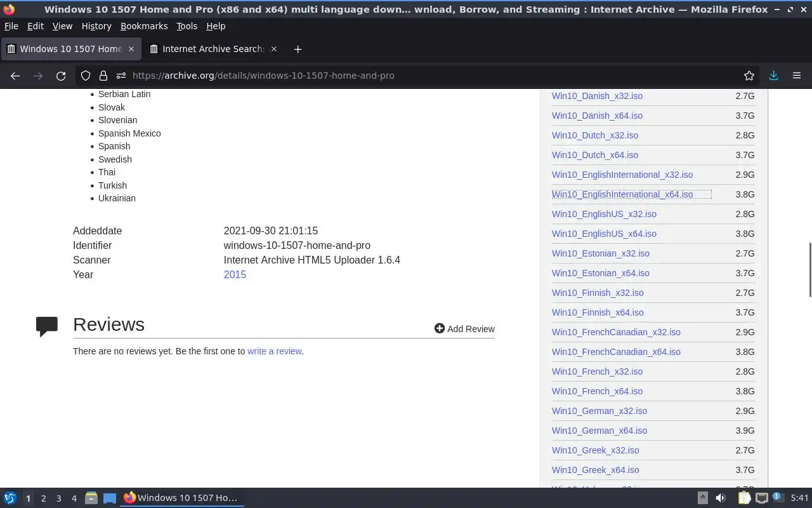Reload the current page
812x508 pixels.
[61, 76]
